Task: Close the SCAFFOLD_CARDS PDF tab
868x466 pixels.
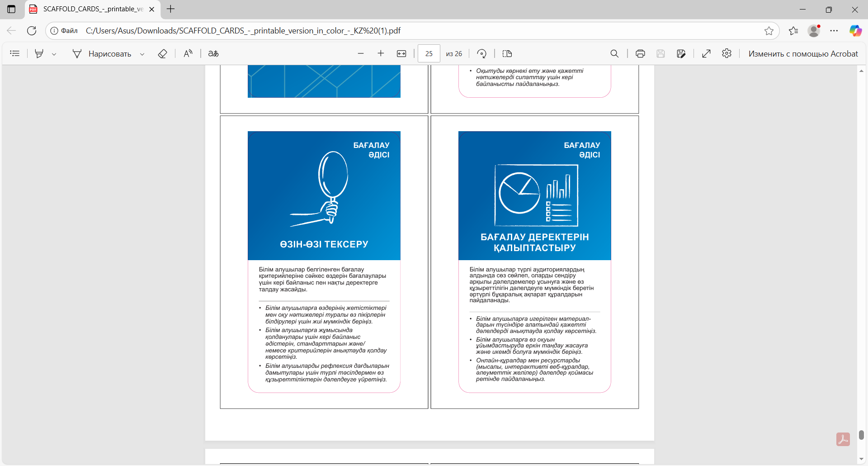Action: [152, 9]
